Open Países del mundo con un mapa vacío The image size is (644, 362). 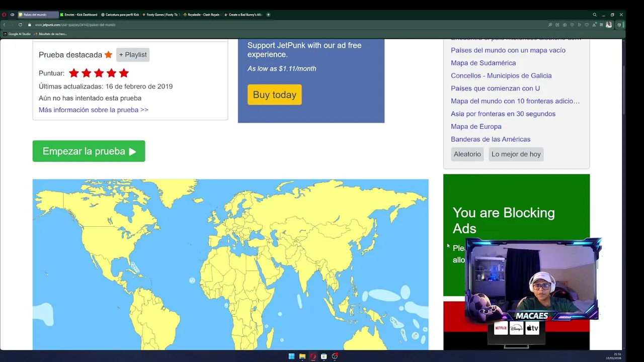(508, 50)
